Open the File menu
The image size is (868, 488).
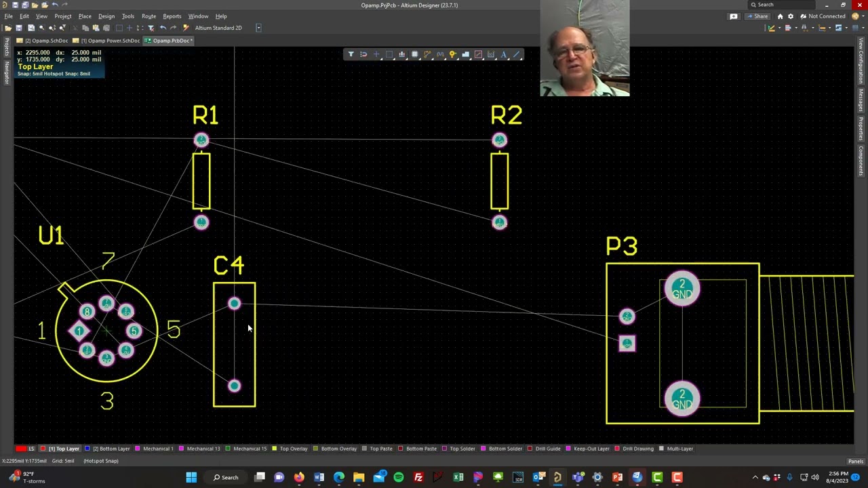coord(9,16)
